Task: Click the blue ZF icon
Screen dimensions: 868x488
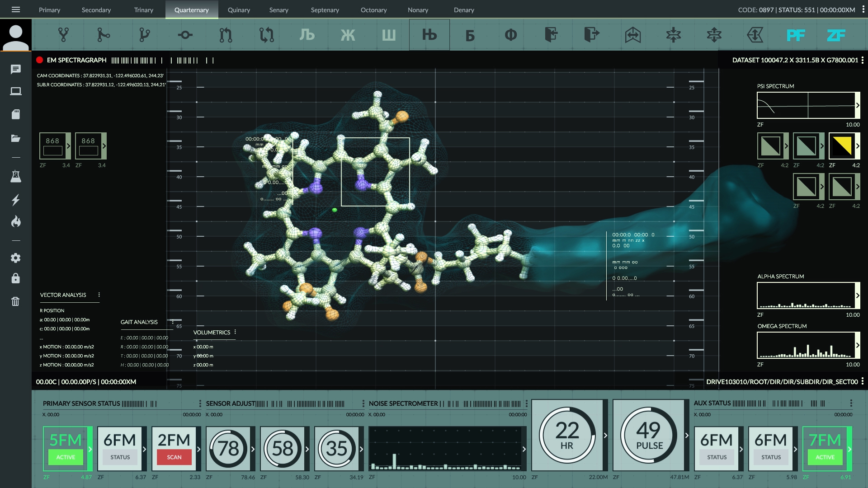Action: [x=836, y=35]
